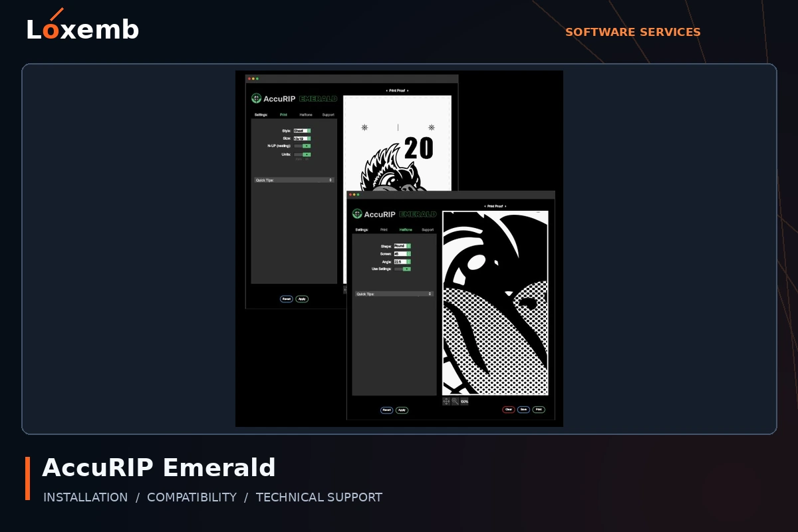Click the Save button

click(x=524, y=410)
